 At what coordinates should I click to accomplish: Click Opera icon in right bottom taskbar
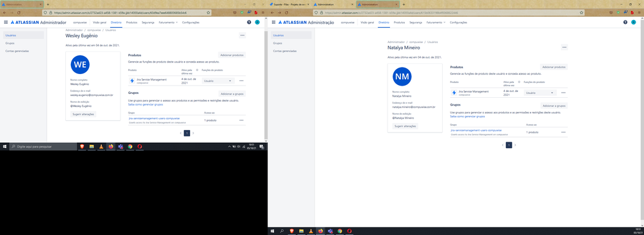click(349, 231)
